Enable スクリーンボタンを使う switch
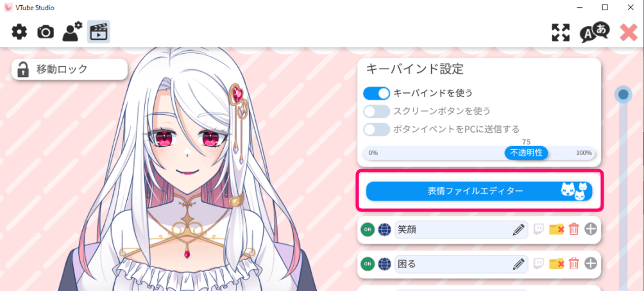Viewport: 644px width, 291px height. click(x=377, y=112)
